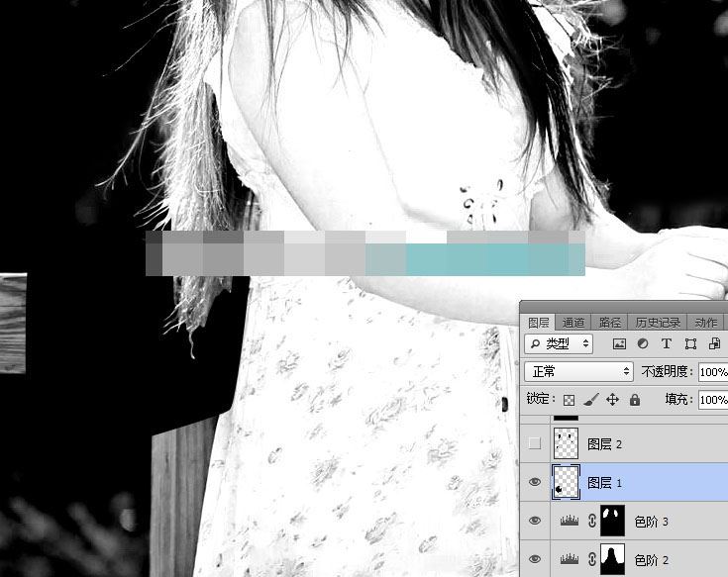Toggle visibility of 色阶 2 layer

[535, 559]
